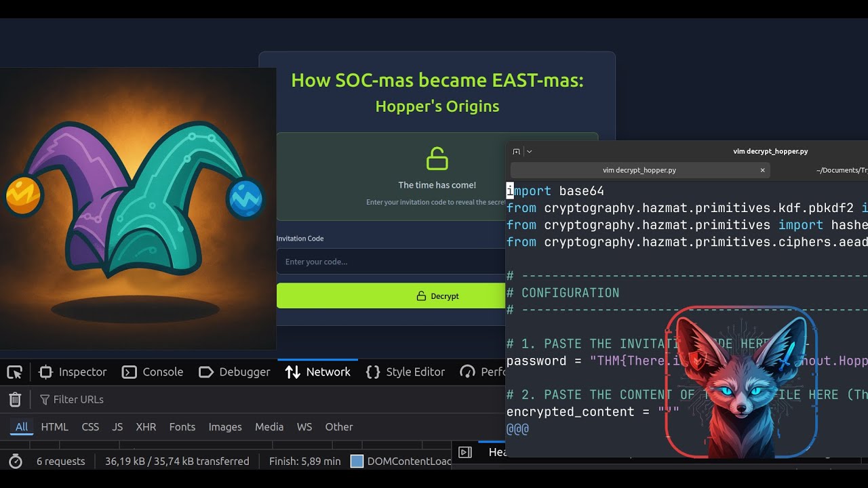Click the Style Editor braces icon
868x488 pixels.
click(x=373, y=372)
